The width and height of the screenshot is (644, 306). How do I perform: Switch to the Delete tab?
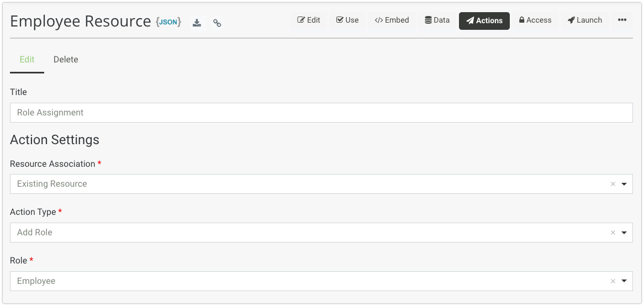point(66,60)
